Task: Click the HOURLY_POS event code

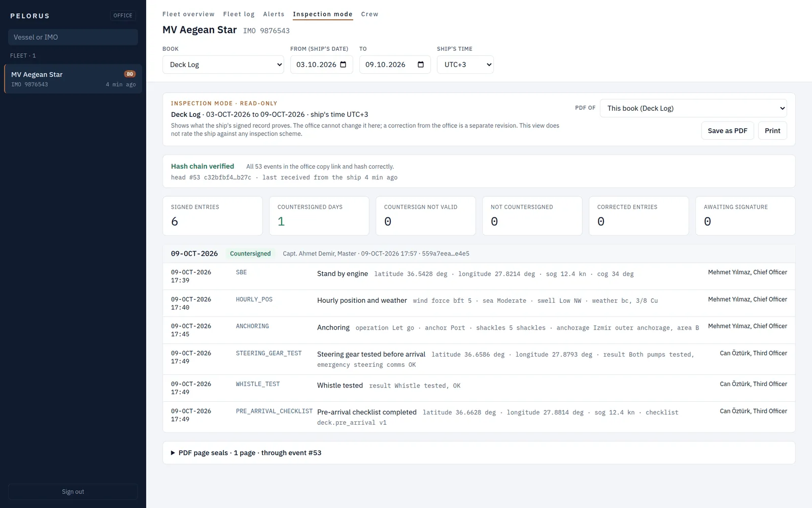Action: tap(254, 299)
